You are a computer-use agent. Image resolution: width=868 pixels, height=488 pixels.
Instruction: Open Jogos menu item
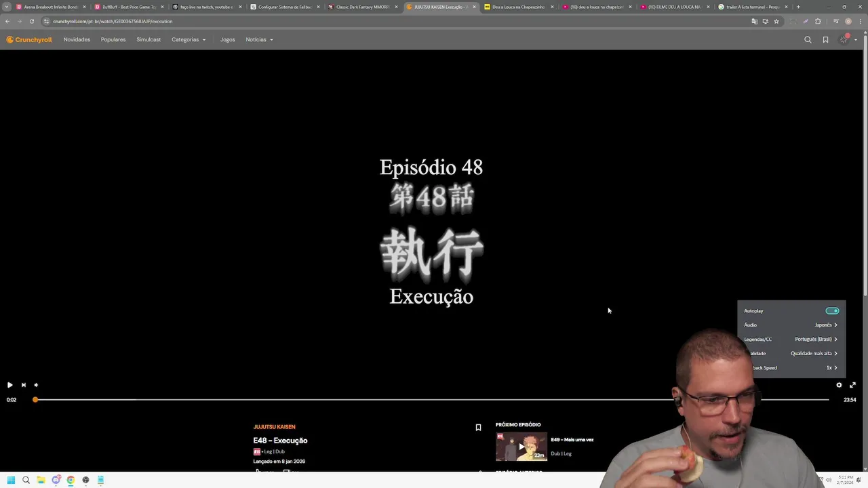click(228, 40)
